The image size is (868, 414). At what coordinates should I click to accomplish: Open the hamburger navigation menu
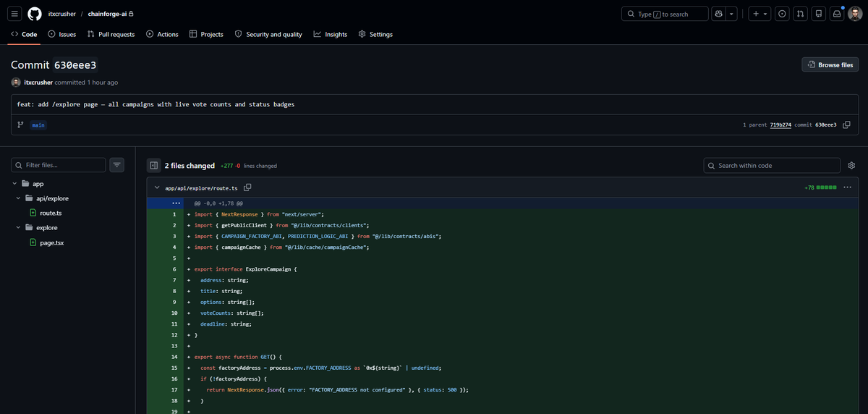(x=14, y=14)
